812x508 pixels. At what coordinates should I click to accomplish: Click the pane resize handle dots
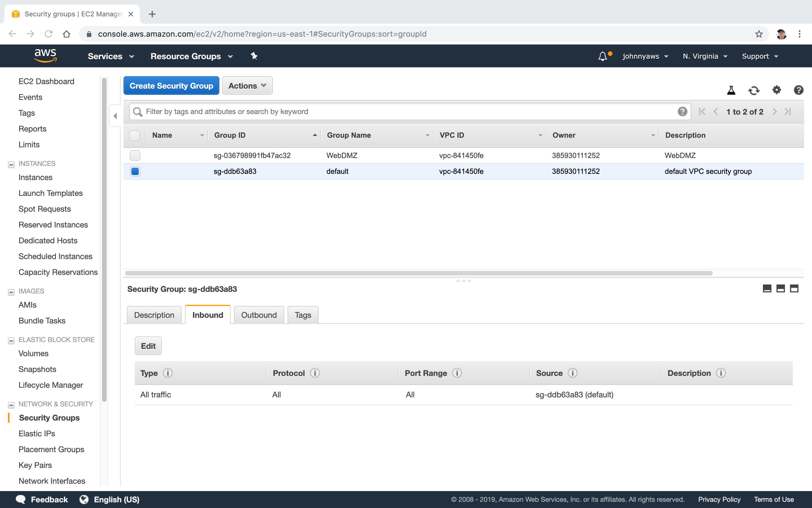pos(464,280)
